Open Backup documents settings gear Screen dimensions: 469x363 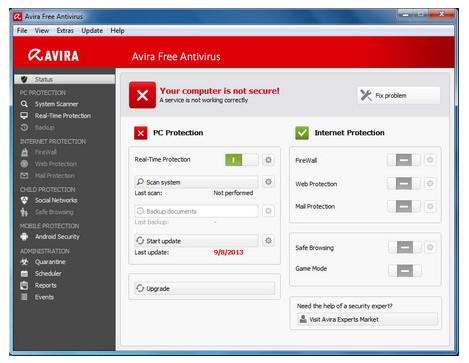268,211
